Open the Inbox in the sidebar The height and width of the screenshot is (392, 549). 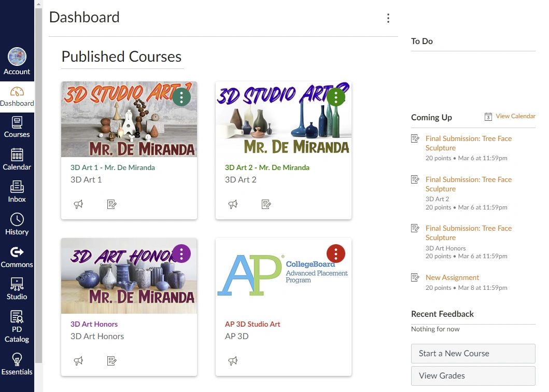pyautogui.click(x=17, y=192)
